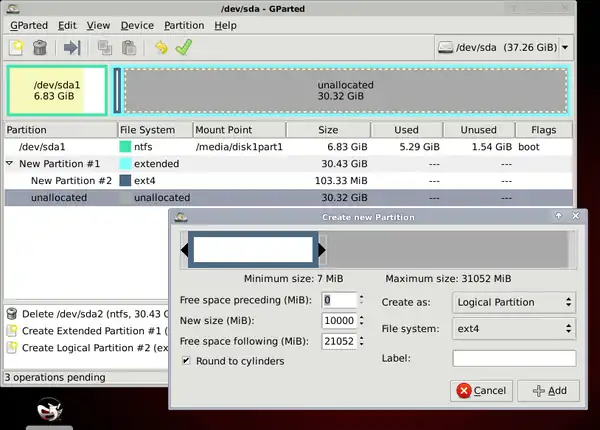The width and height of the screenshot is (600, 430).
Task: Open the File system ext4 dropdown
Action: 513,327
